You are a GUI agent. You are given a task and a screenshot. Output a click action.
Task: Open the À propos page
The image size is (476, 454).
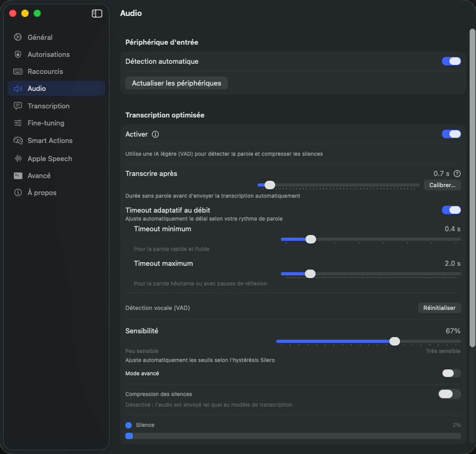coord(56,192)
